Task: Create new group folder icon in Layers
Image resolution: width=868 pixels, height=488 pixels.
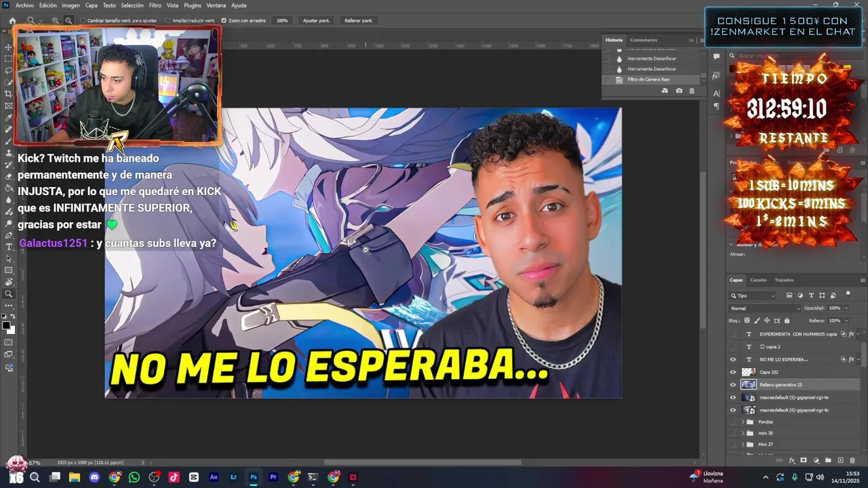Action: coord(828,460)
